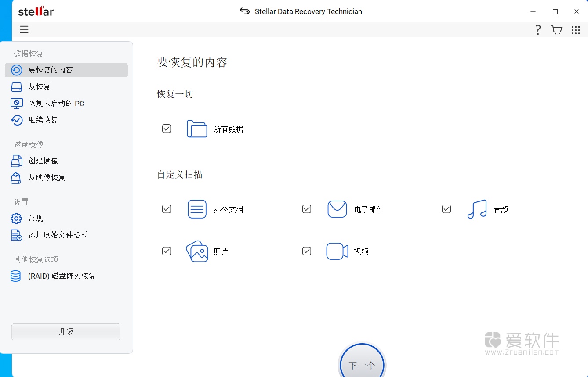Uncheck the 电子邮件 checkbox

click(306, 209)
